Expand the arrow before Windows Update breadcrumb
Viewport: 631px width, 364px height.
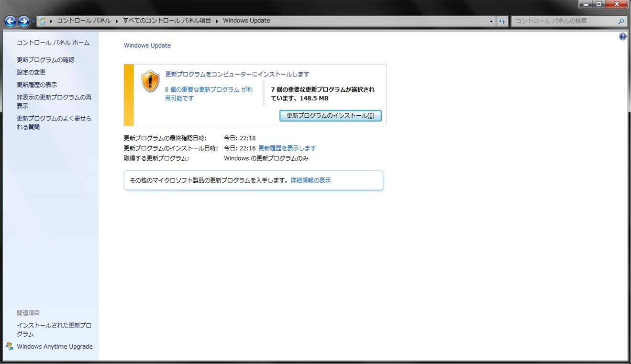(x=217, y=21)
